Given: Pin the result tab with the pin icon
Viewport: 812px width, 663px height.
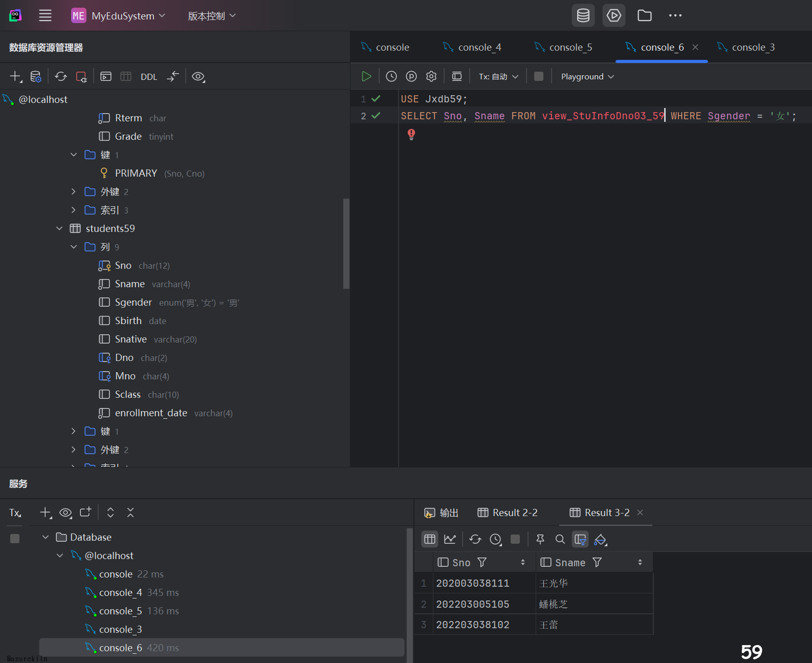Looking at the screenshot, I should click(540, 539).
